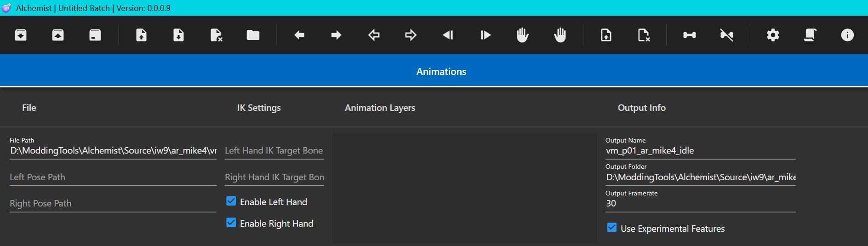Click the "File" column header
The height and width of the screenshot is (246, 868).
pyautogui.click(x=29, y=108)
